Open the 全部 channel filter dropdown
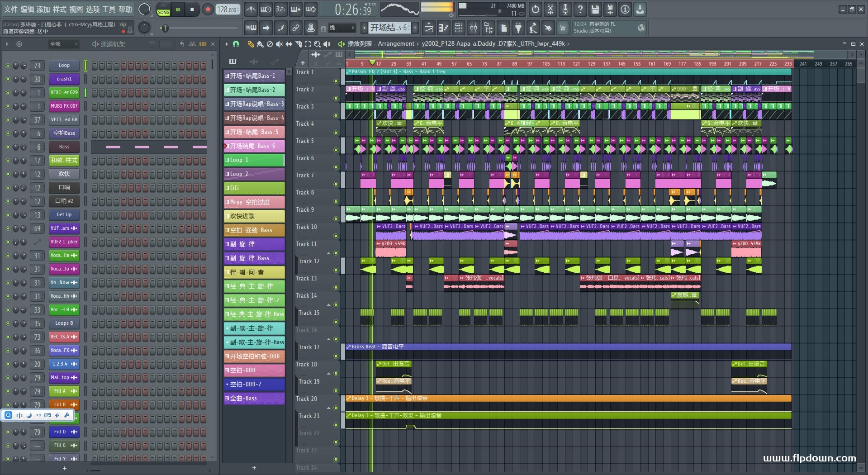The image size is (868, 475). click(63, 44)
